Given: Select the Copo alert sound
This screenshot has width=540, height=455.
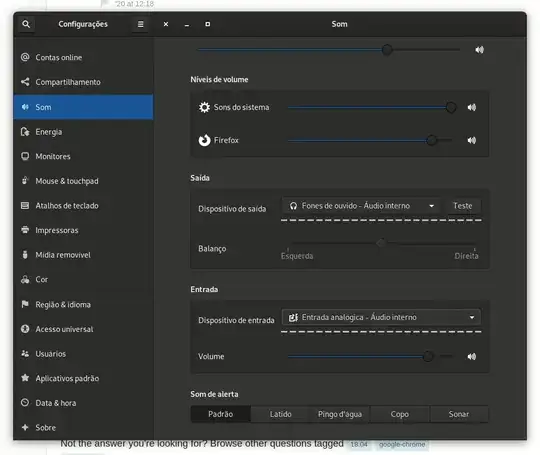Looking at the screenshot, I should coord(399,414).
